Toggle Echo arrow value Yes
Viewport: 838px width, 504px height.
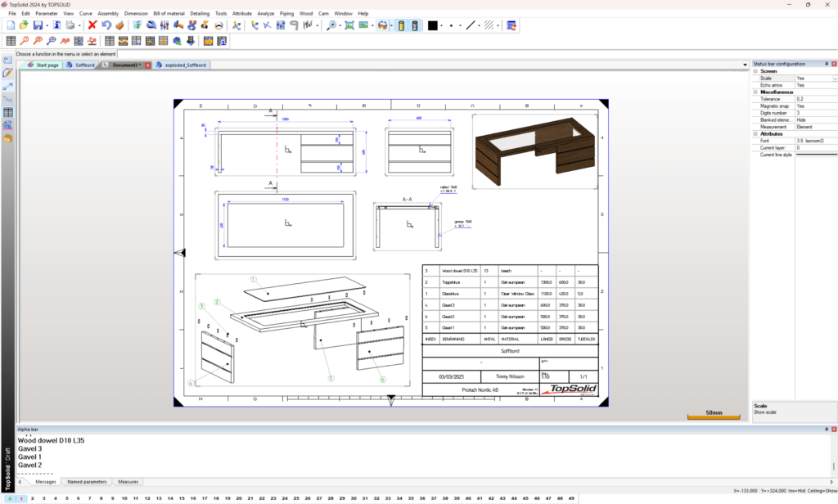pyautogui.click(x=800, y=85)
